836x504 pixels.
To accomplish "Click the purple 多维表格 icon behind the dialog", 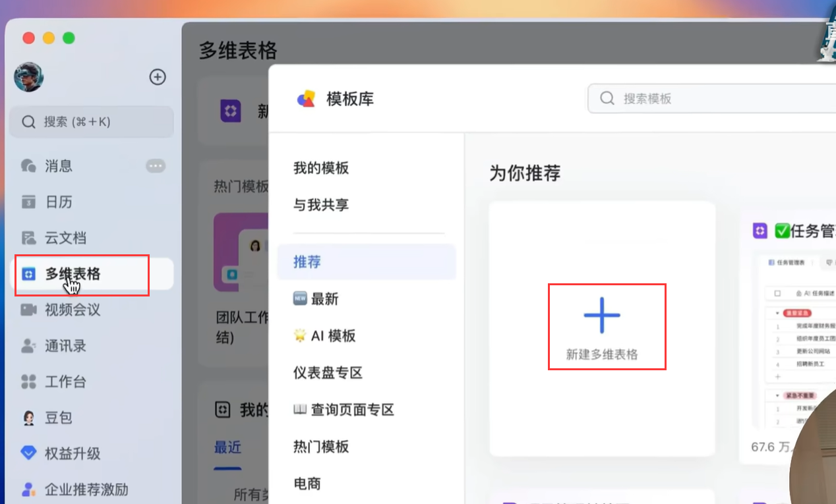I will pos(230,111).
